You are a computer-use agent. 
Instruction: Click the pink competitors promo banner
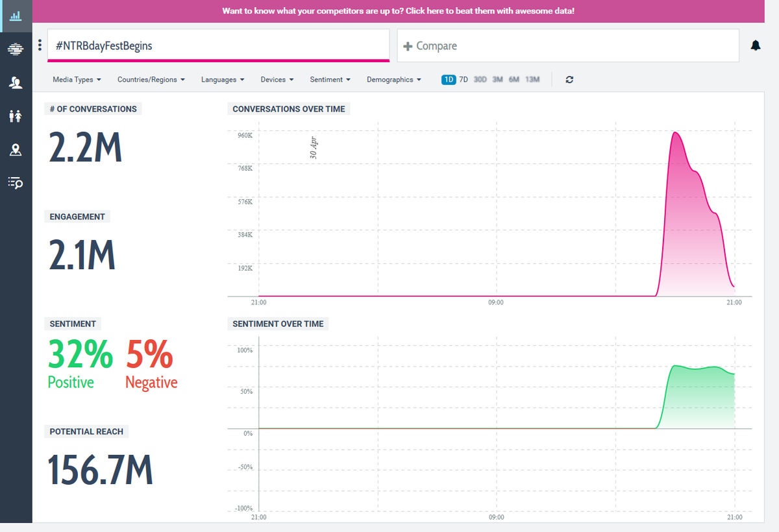click(398, 11)
